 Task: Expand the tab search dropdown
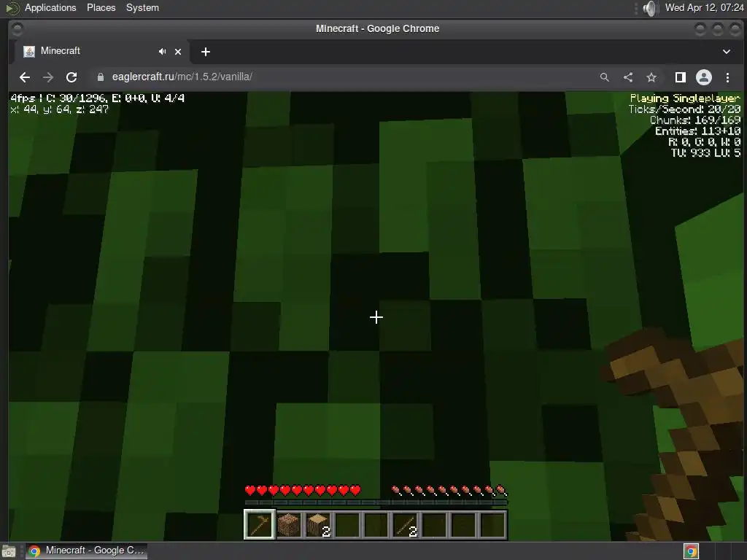(x=727, y=52)
